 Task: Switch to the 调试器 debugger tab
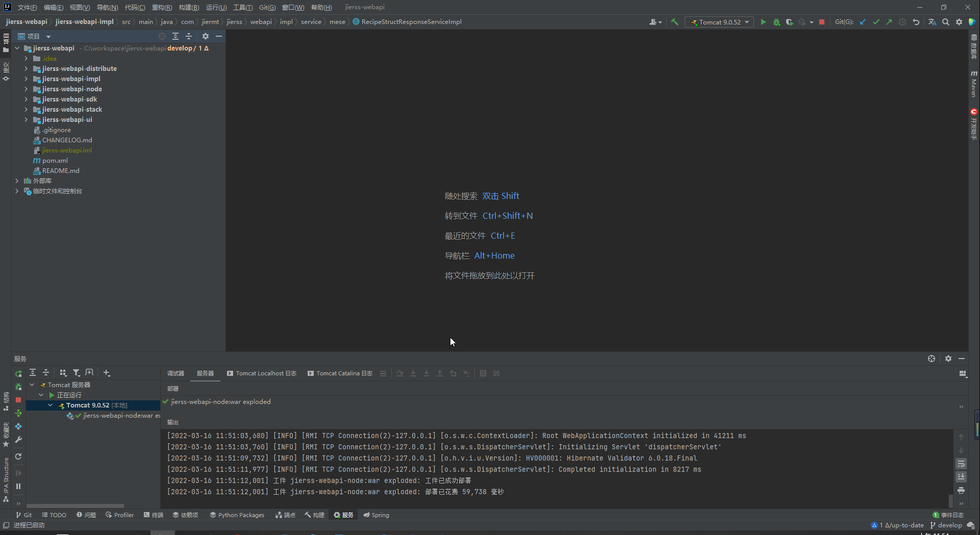pos(175,373)
